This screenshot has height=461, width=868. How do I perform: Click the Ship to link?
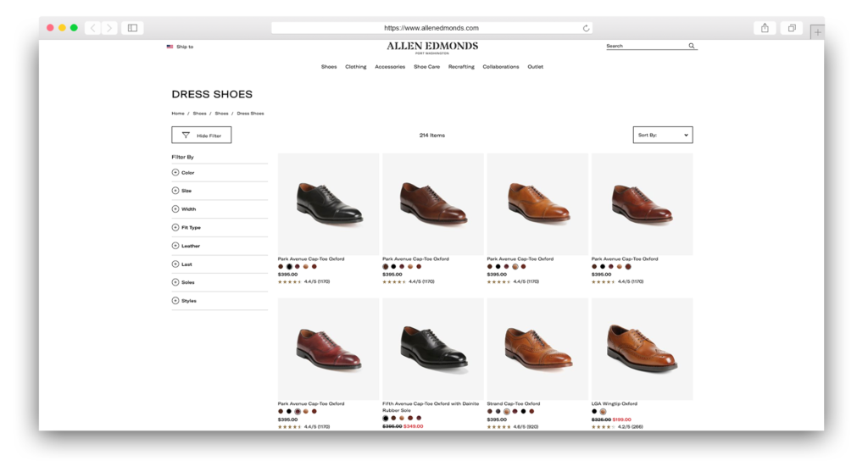185,47
